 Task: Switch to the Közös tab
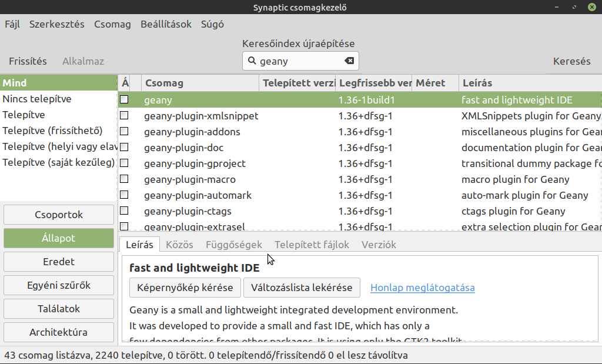coord(179,245)
